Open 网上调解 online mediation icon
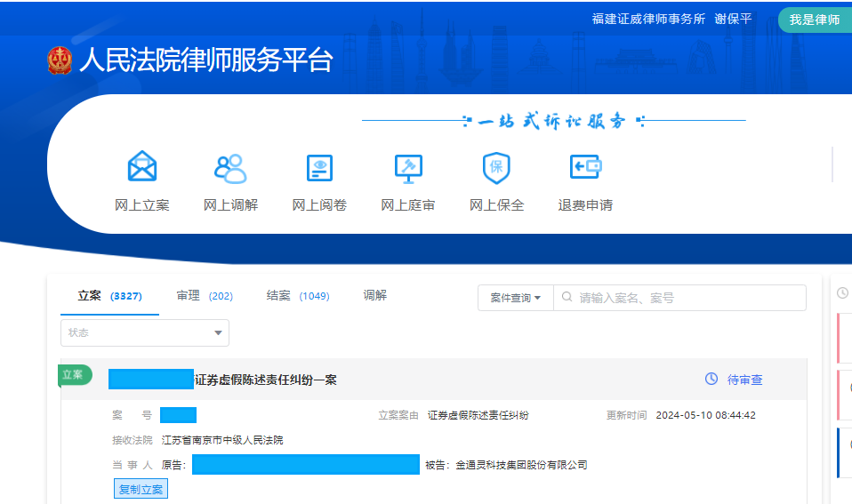852x504 pixels. point(230,168)
